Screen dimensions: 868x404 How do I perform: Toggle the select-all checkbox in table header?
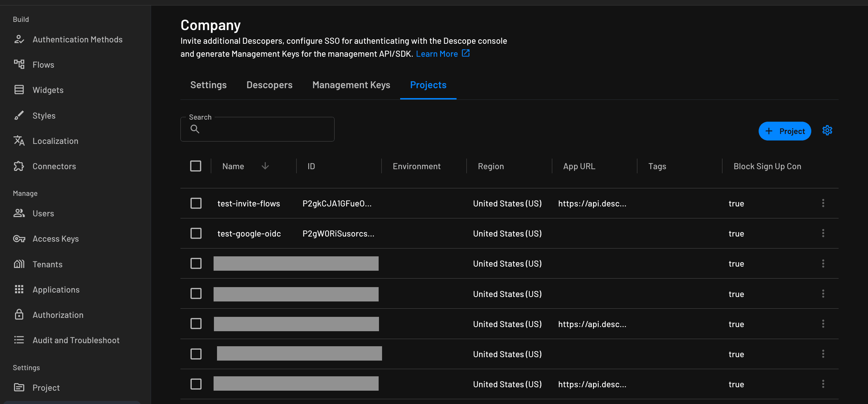[x=195, y=166]
